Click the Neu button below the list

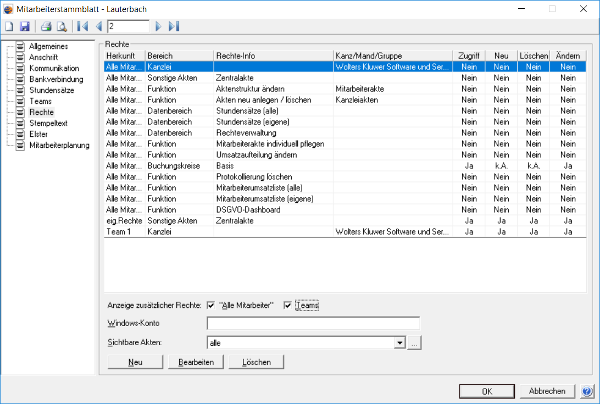click(x=135, y=362)
